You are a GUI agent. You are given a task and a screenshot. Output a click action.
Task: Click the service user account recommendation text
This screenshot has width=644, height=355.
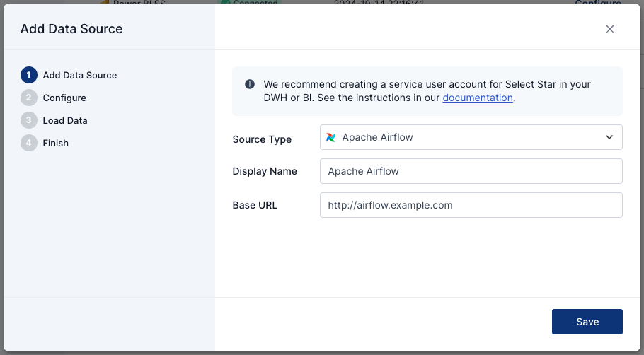pos(427,91)
